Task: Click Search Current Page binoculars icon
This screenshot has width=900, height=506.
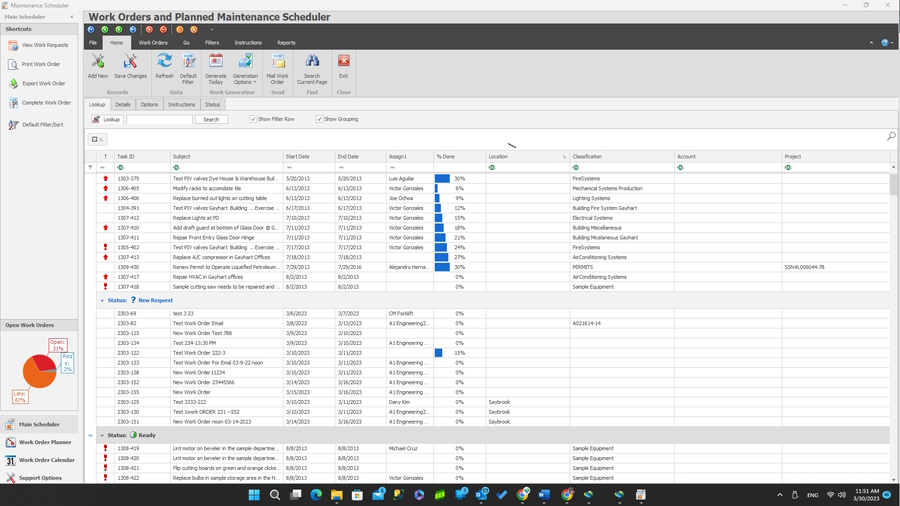Action: coord(312,61)
